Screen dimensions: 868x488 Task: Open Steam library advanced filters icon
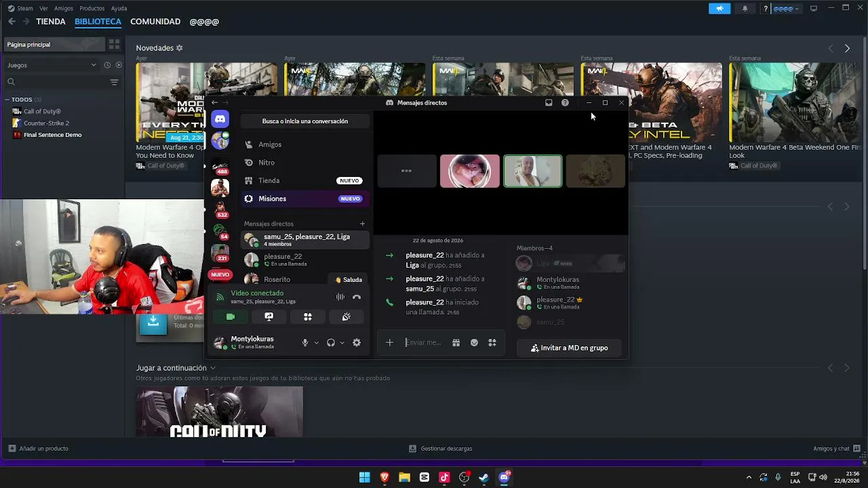coord(114,82)
